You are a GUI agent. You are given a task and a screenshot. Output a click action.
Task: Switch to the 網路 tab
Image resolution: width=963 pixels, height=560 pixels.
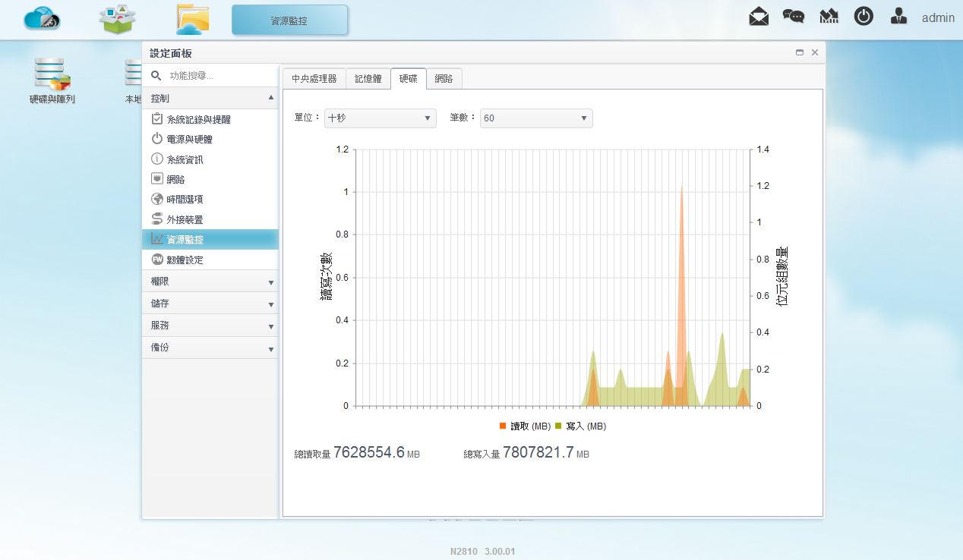click(x=444, y=79)
